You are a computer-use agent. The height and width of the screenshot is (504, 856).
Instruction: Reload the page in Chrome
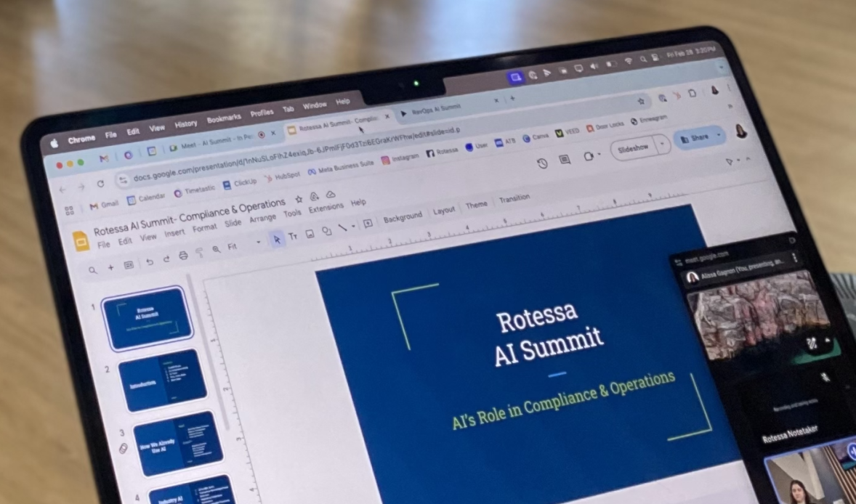coord(100,184)
